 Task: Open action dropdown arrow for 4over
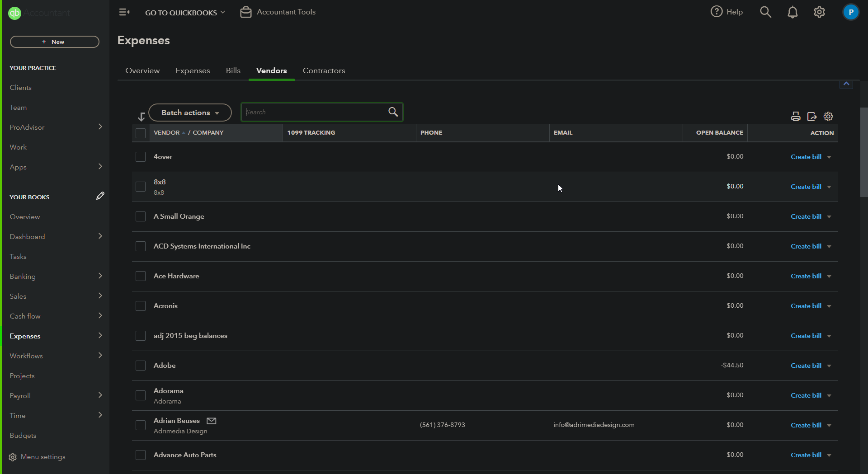(x=829, y=157)
